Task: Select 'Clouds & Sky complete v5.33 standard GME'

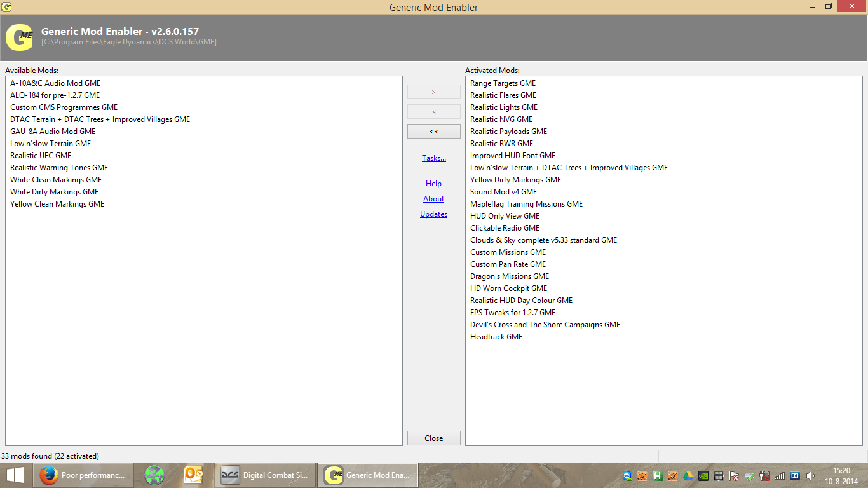Action: tap(543, 240)
